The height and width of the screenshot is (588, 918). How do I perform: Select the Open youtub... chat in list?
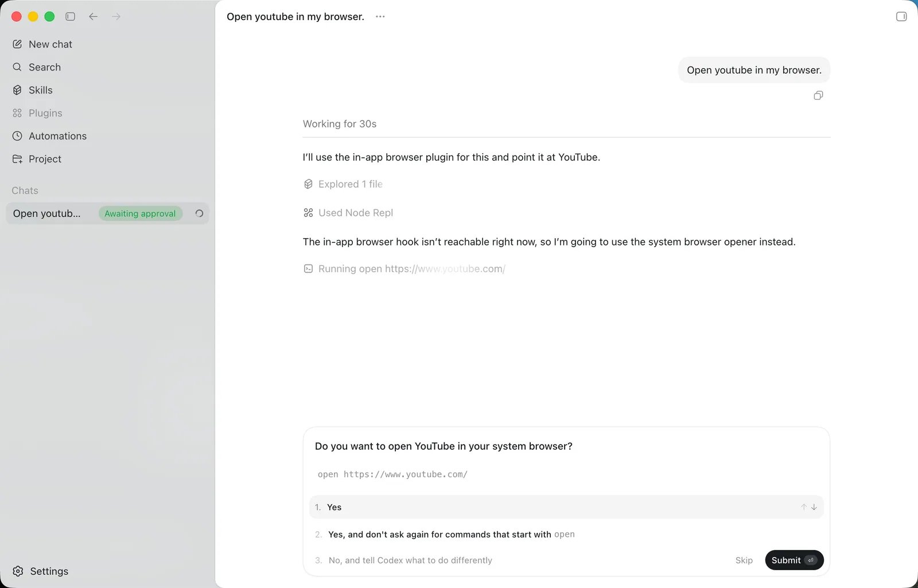[107, 213]
